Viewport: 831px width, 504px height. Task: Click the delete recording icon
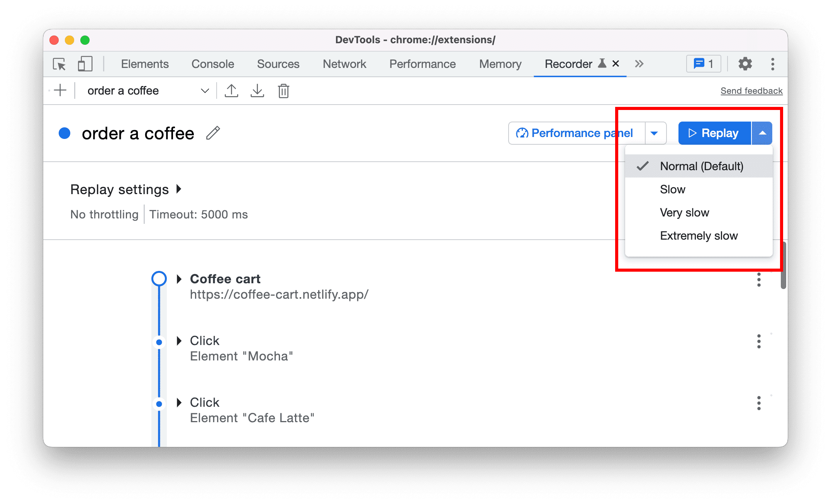[x=284, y=91]
